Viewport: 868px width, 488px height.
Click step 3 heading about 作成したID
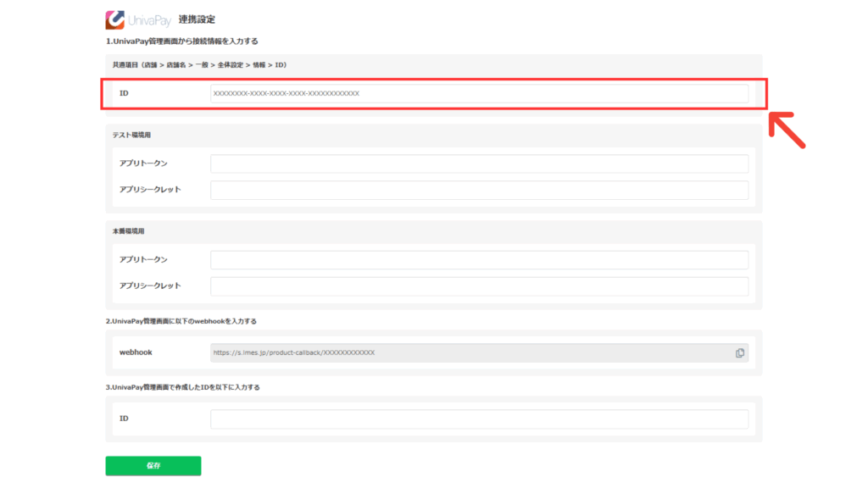[x=183, y=387]
